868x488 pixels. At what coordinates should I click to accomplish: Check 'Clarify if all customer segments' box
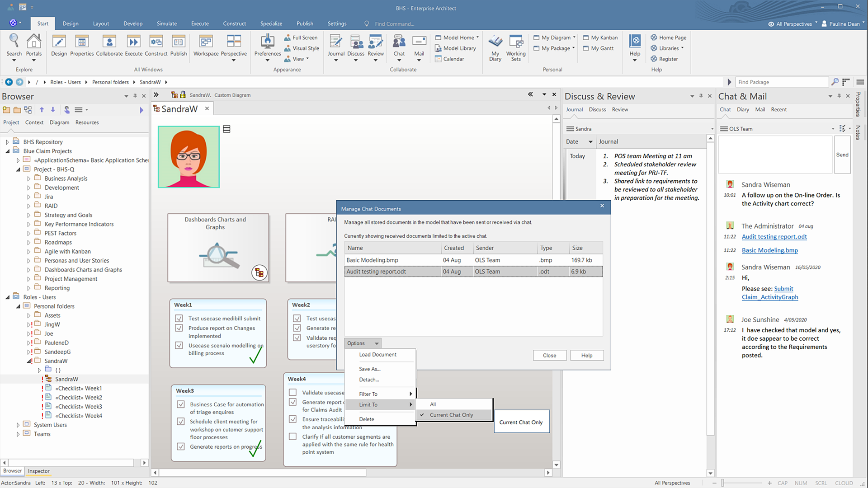[293, 436]
